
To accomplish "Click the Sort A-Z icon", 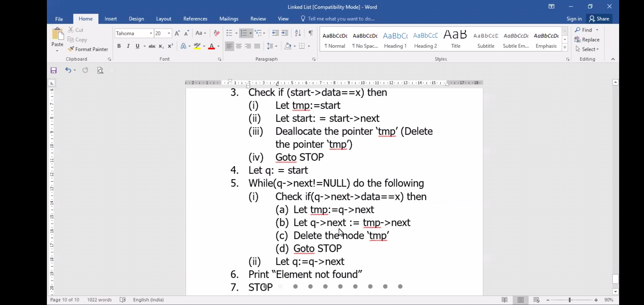I will [x=298, y=33].
